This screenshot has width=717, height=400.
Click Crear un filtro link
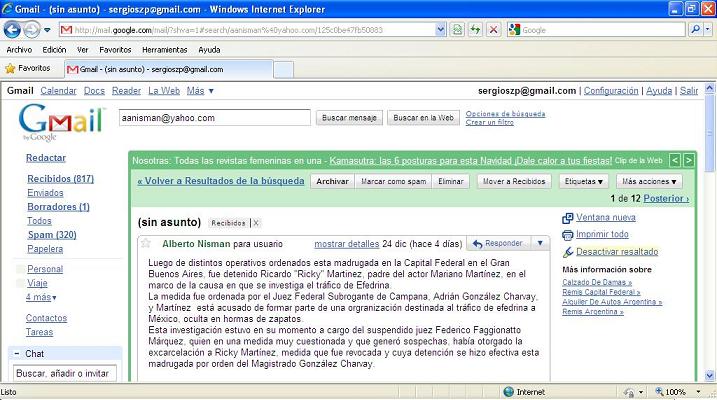[x=489, y=123]
